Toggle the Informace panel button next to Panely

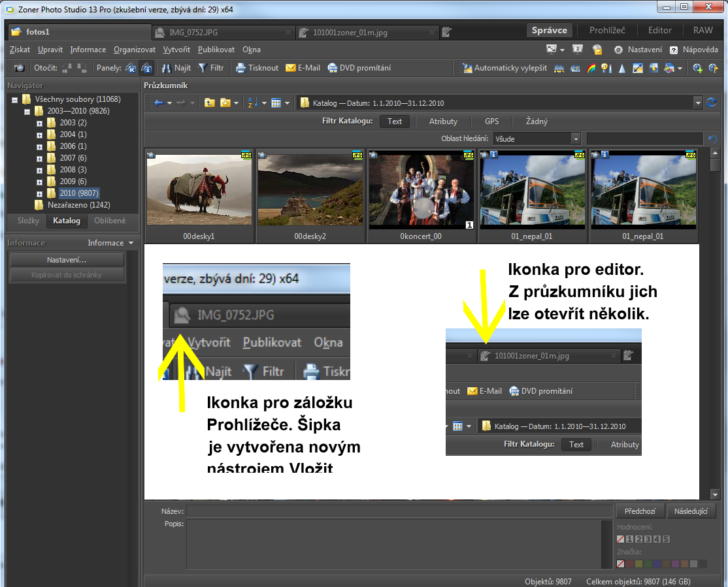[146, 68]
